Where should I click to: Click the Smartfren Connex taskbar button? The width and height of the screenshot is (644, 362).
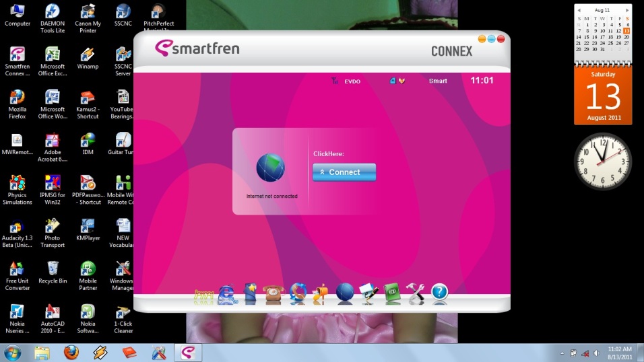pyautogui.click(x=188, y=353)
